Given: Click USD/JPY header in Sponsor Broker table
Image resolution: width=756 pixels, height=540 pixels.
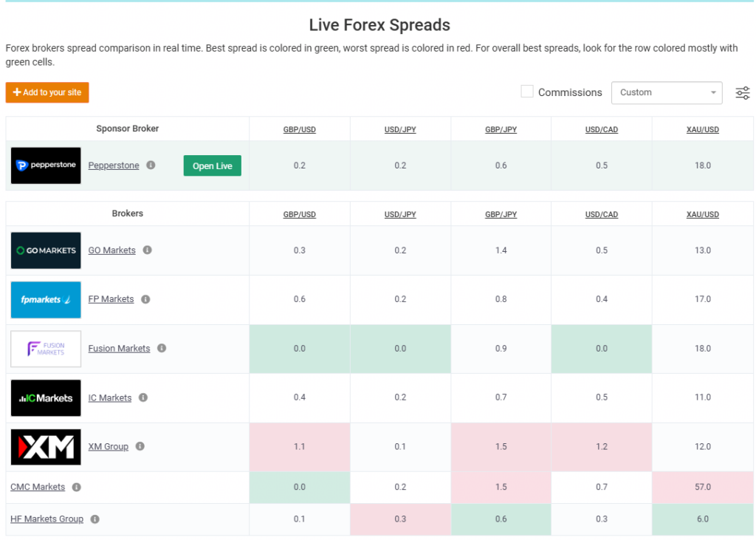Looking at the screenshot, I should pos(400,130).
